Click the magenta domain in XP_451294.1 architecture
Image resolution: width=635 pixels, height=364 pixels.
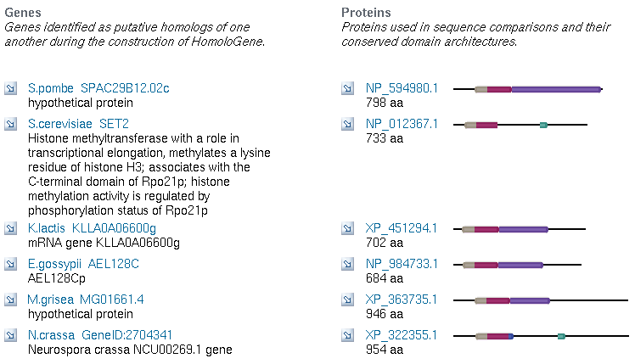click(486, 229)
